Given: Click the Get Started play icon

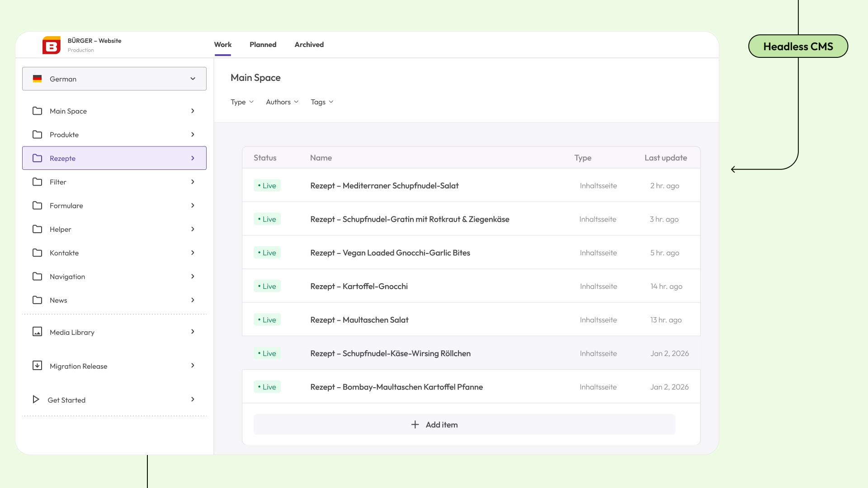Looking at the screenshot, I should click(36, 399).
